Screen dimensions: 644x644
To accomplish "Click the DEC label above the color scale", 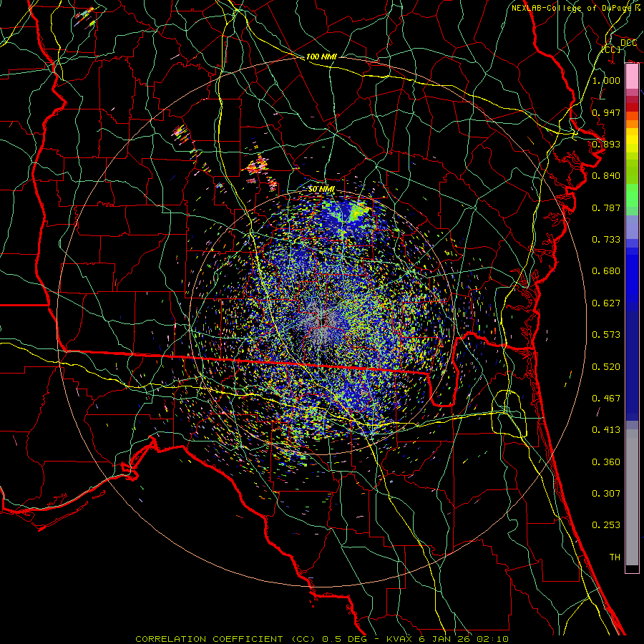I will [x=628, y=43].
